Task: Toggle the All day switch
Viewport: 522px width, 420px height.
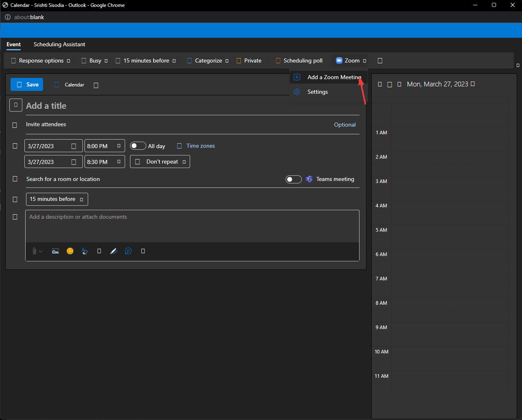Action: pyautogui.click(x=138, y=146)
